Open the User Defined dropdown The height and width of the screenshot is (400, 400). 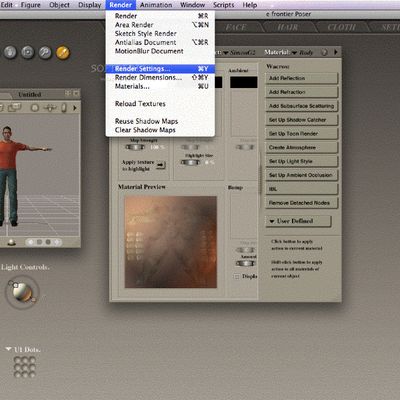coord(298,221)
